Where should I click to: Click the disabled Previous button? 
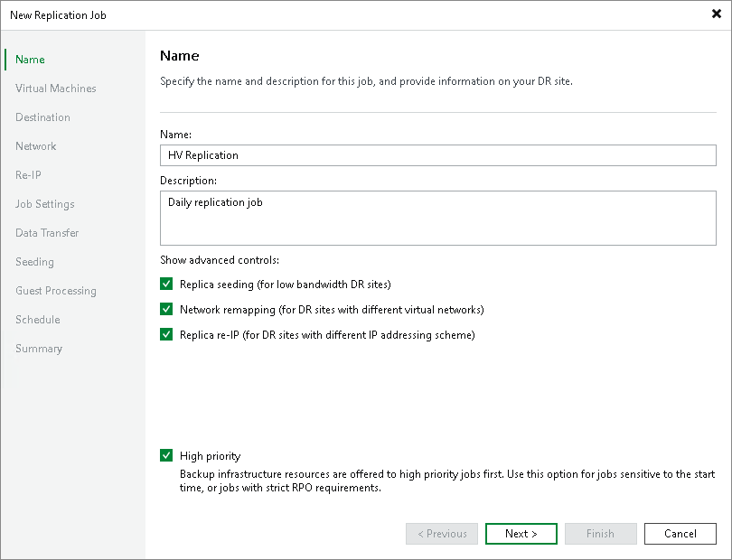pyautogui.click(x=442, y=534)
